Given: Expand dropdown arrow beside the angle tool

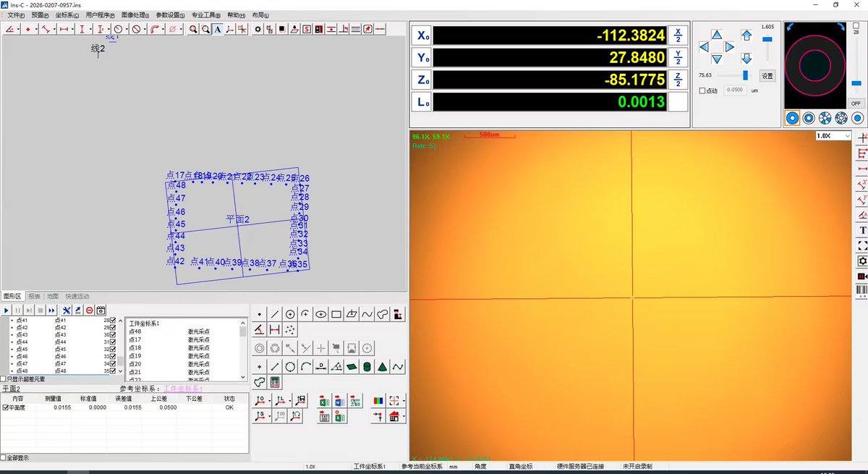Looking at the screenshot, I should point(19,29).
